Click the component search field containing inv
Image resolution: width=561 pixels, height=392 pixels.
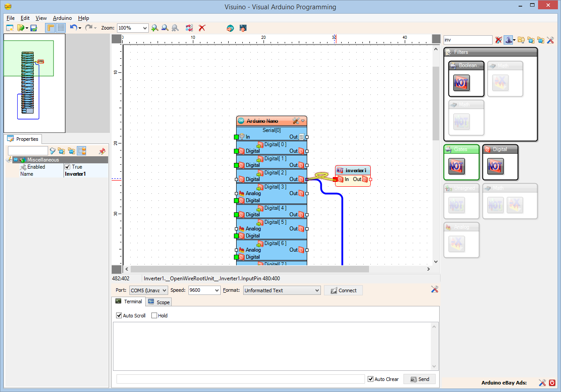coord(468,40)
